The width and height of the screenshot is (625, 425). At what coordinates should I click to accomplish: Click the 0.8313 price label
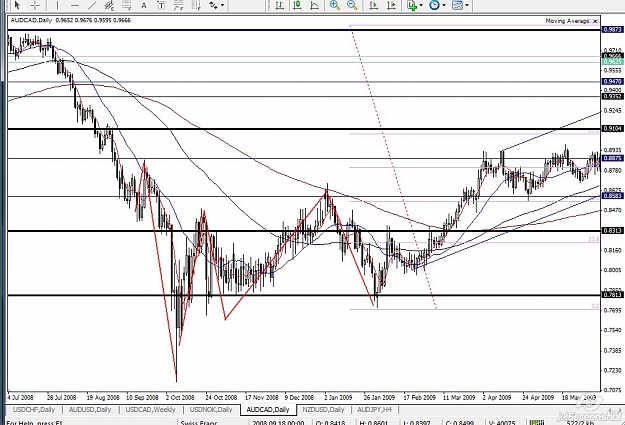click(613, 230)
